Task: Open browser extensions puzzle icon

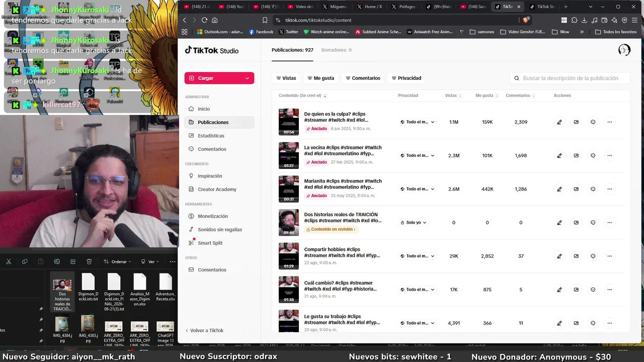Action: pos(574,20)
